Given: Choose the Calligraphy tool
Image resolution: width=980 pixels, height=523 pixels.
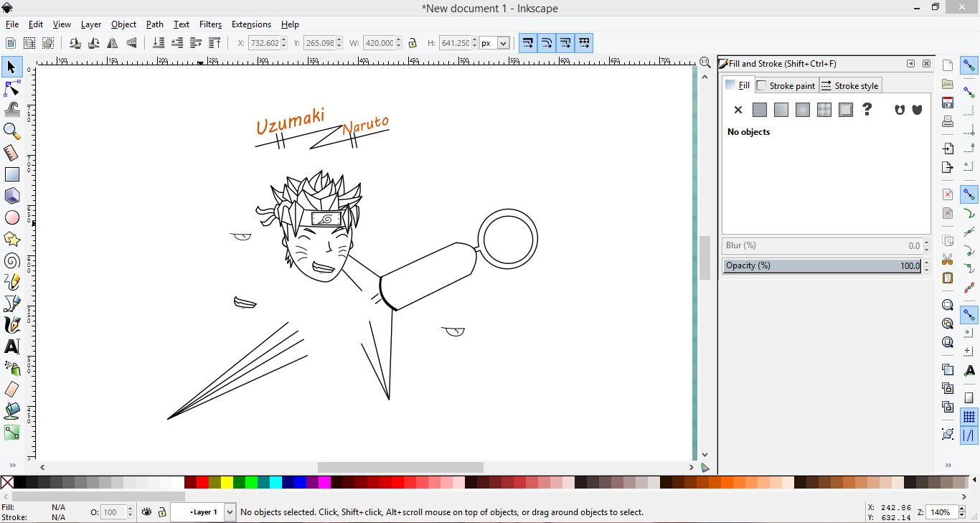Looking at the screenshot, I should click(12, 325).
